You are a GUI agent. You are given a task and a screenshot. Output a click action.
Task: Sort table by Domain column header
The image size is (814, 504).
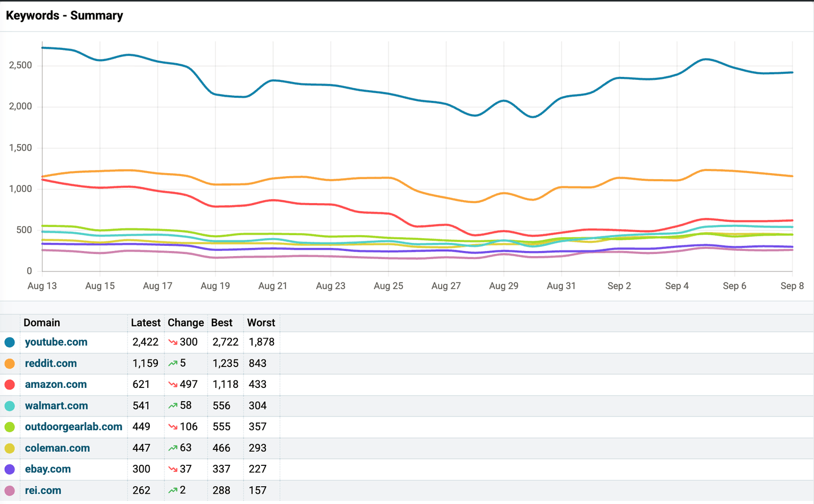[x=42, y=323]
